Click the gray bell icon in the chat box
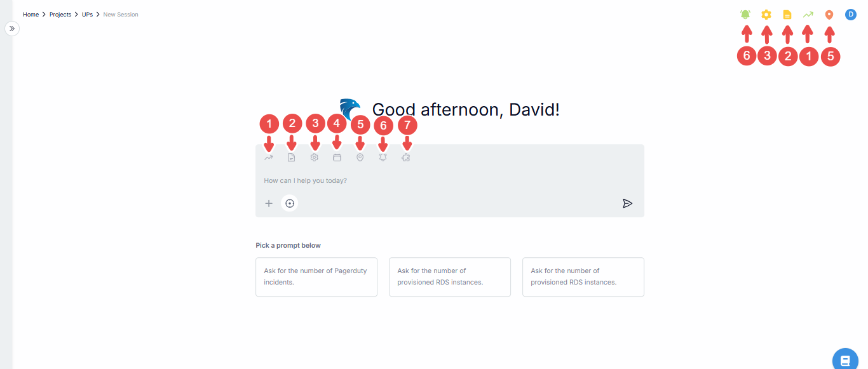 click(383, 158)
